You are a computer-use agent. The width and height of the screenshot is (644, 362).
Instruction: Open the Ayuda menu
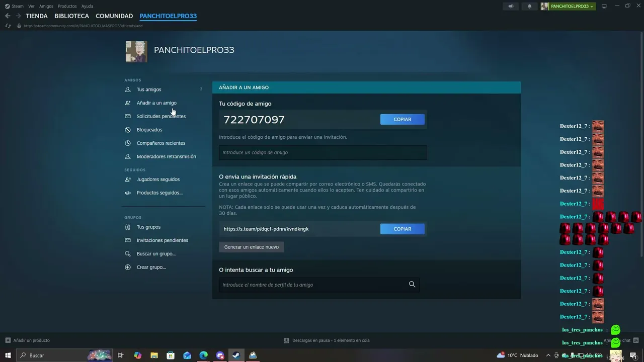[87, 6]
